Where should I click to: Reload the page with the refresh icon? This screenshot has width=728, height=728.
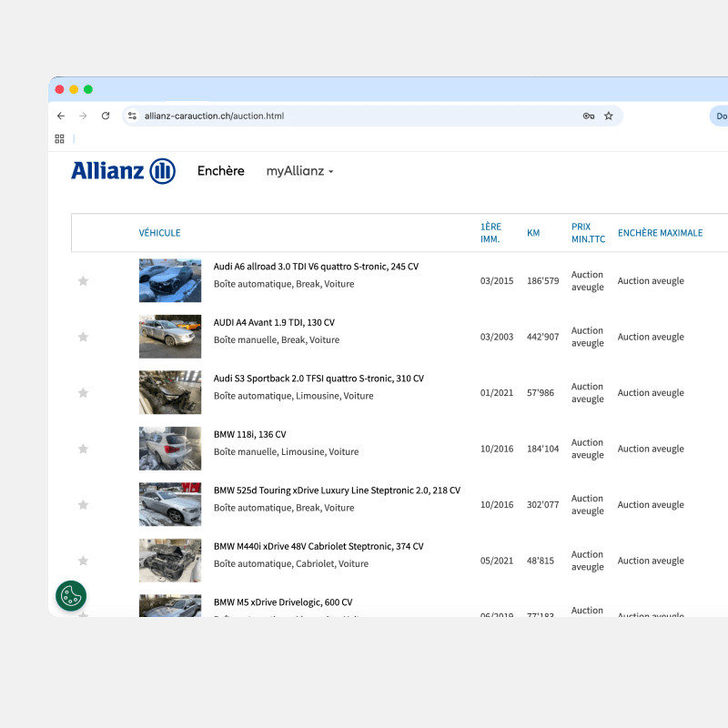point(106,116)
